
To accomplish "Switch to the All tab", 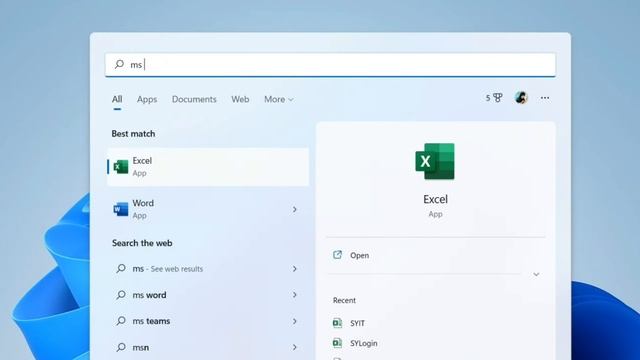I will click(x=117, y=99).
